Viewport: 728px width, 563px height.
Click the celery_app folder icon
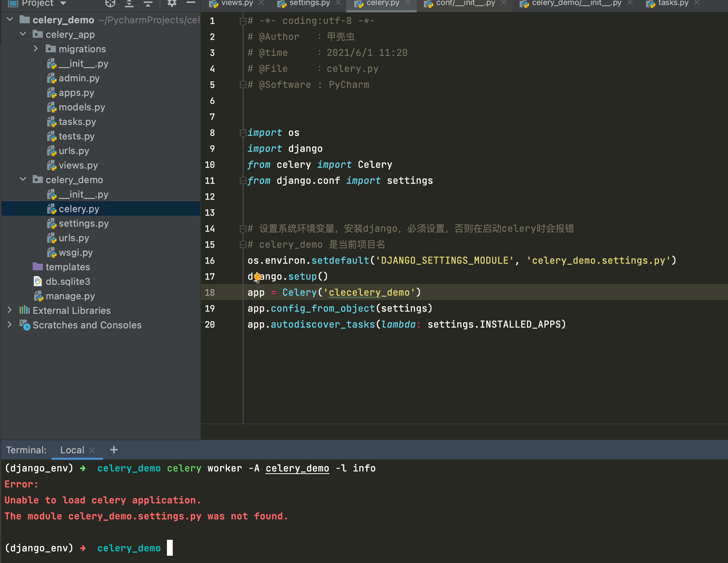(37, 34)
